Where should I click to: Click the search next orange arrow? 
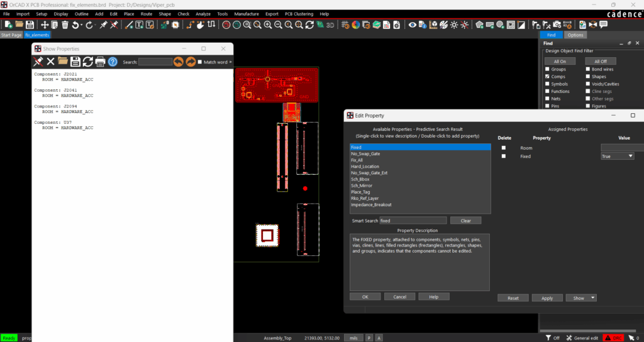click(191, 62)
